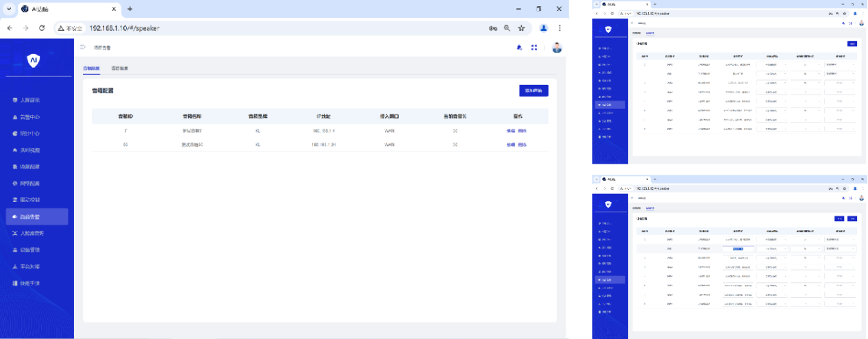
Task: Open first row's rightmost dropdown in the top-right window
Action: pyautogui.click(x=840, y=64)
